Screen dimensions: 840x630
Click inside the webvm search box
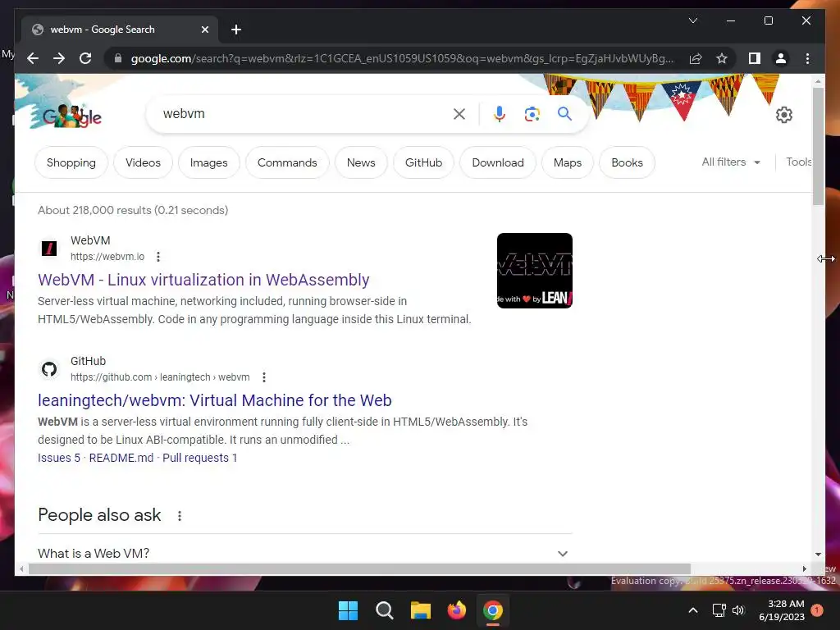(x=305, y=113)
